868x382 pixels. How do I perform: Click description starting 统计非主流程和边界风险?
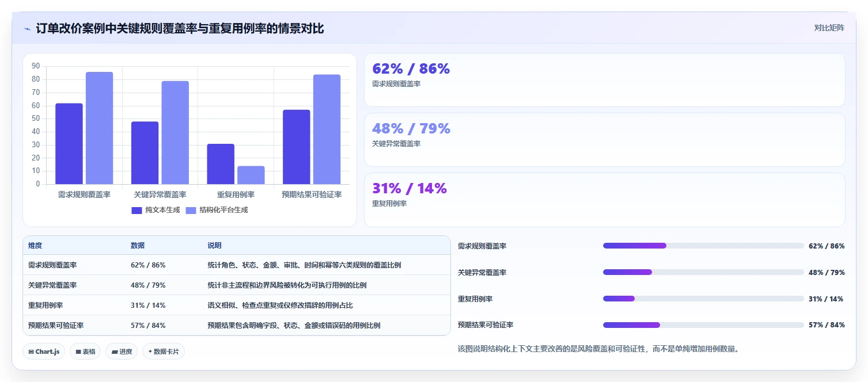point(287,285)
